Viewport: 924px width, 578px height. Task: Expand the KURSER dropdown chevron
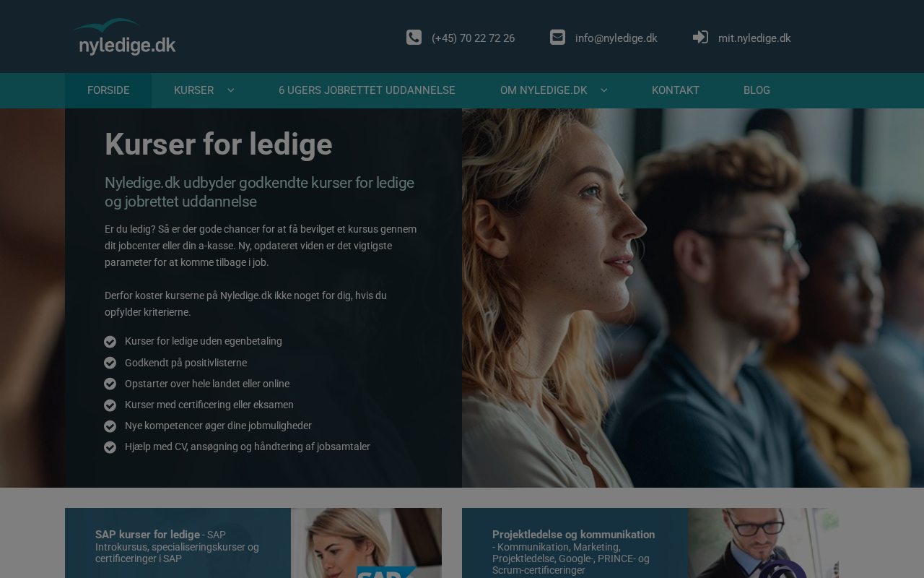point(231,90)
